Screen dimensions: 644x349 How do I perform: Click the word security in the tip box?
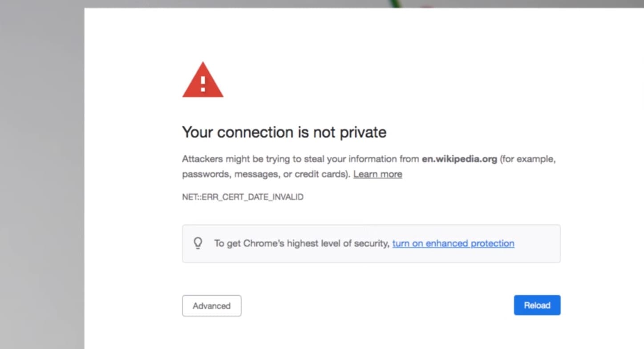pyautogui.click(x=372, y=243)
